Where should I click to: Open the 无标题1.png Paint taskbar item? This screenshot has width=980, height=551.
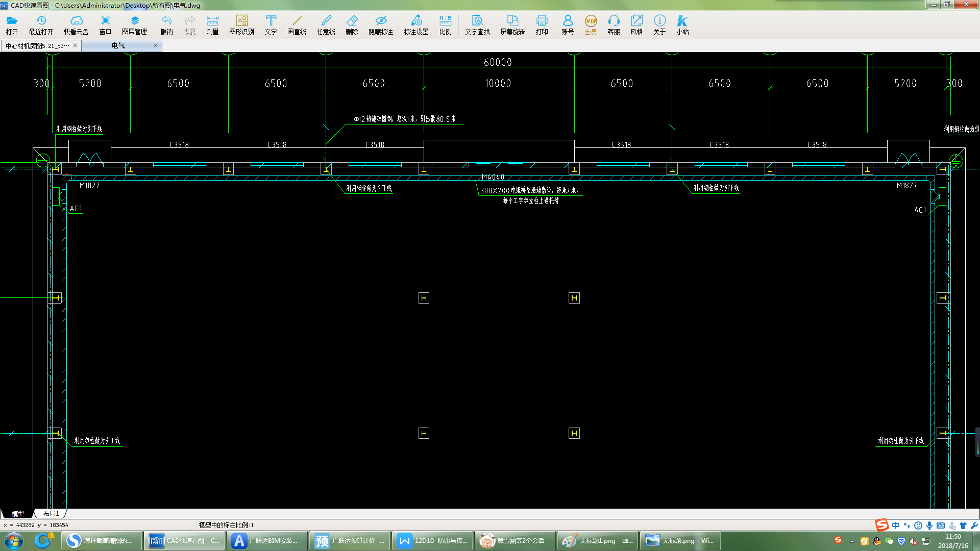[598, 541]
